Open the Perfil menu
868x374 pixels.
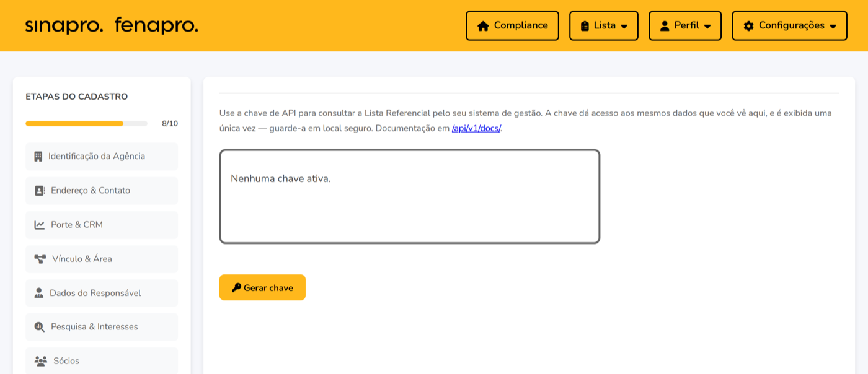pyautogui.click(x=685, y=26)
